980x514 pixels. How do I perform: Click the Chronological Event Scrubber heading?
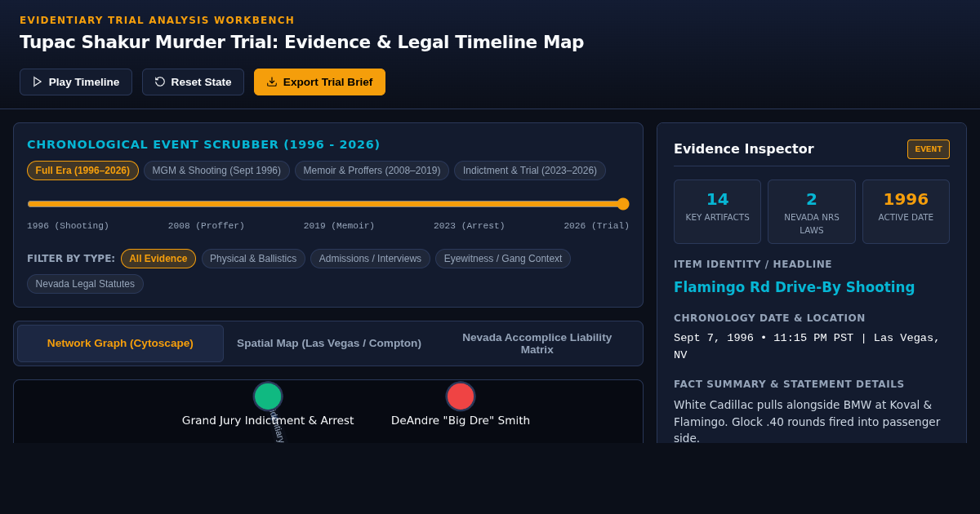(203, 144)
